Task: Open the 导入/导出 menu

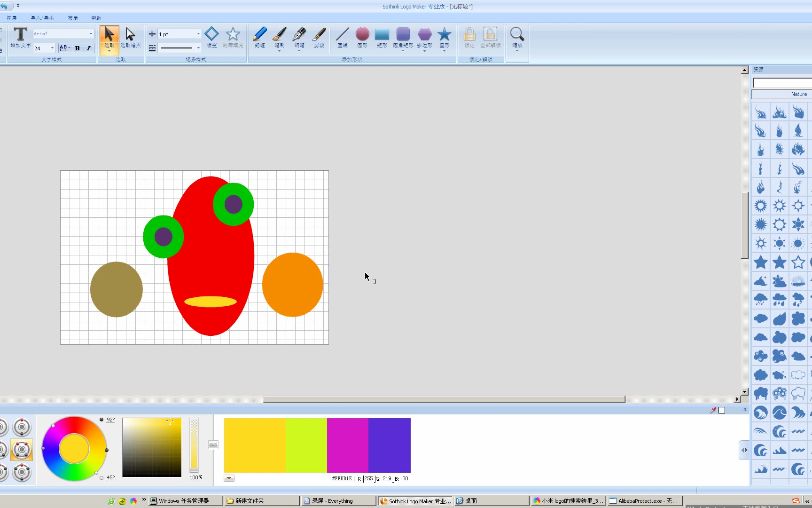Action: [42, 18]
